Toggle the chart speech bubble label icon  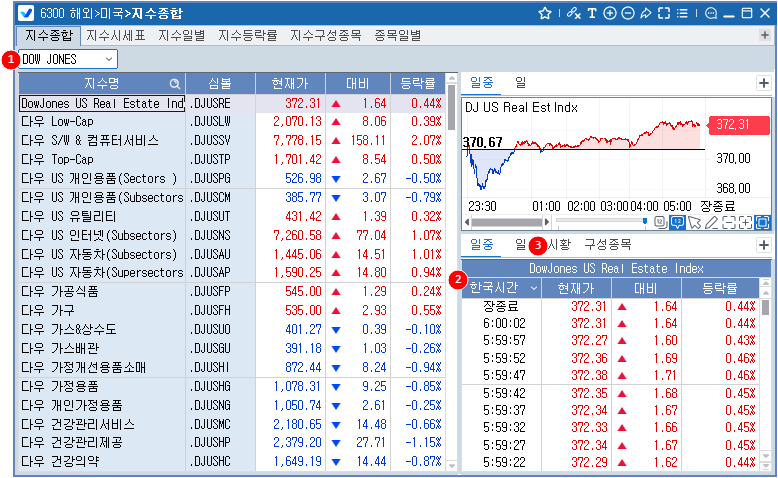tap(677, 221)
